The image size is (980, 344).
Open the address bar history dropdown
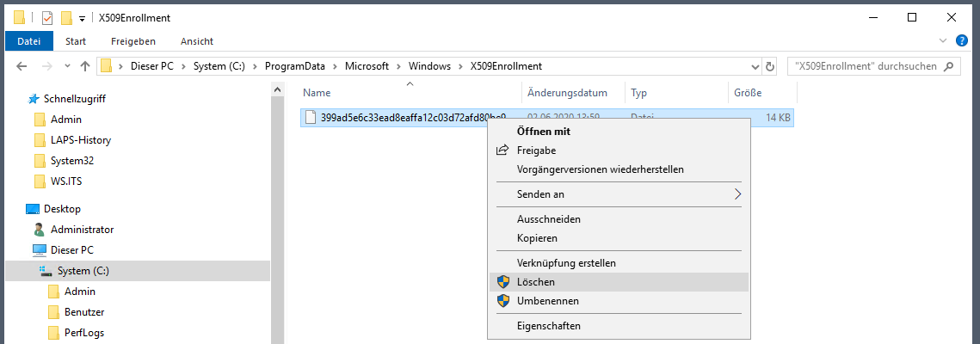(755, 66)
